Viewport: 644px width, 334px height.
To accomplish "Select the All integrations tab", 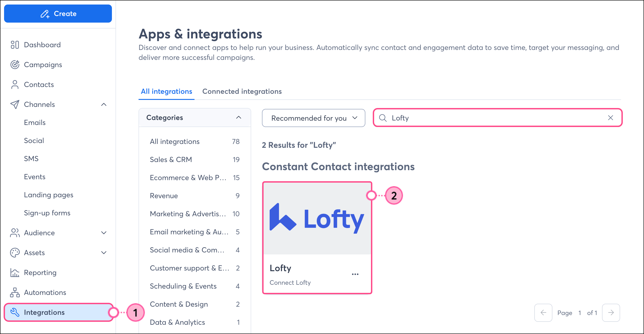I will tap(166, 91).
